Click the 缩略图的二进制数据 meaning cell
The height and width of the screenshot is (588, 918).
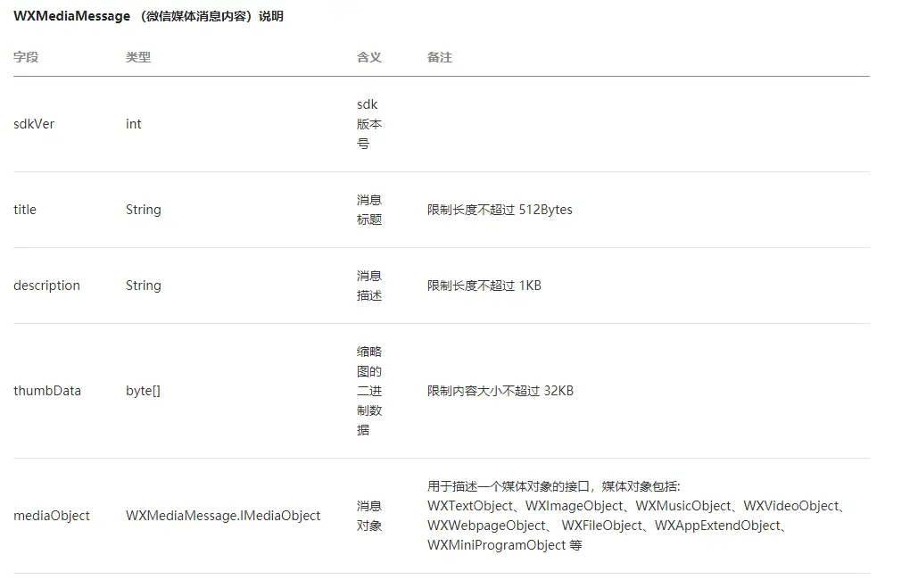(x=368, y=391)
